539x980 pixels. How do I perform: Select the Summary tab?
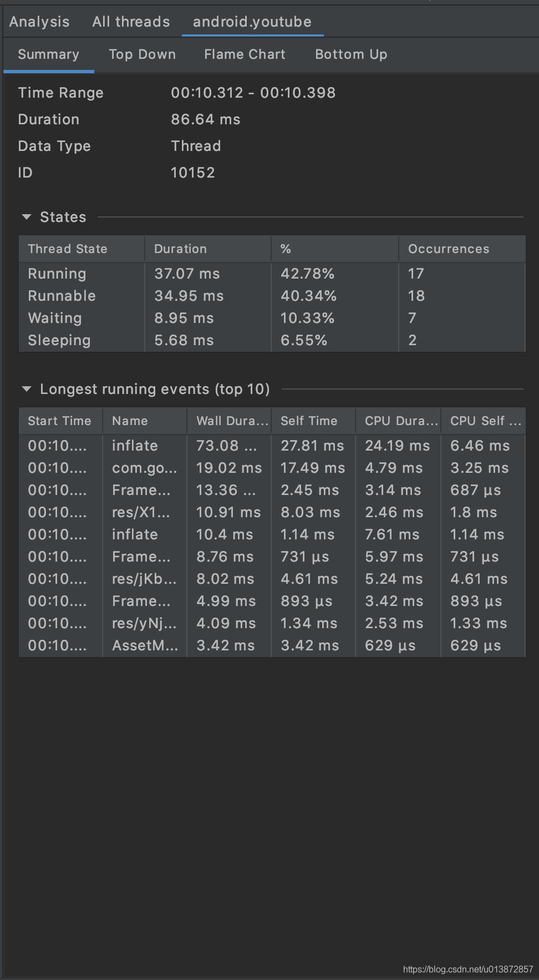(48, 54)
